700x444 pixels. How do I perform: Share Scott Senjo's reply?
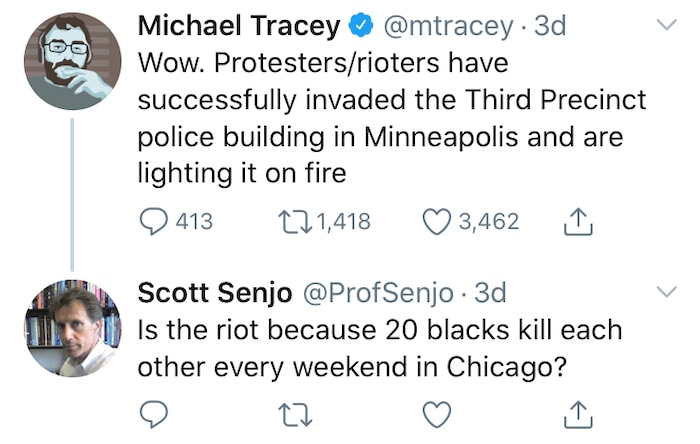(580, 412)
